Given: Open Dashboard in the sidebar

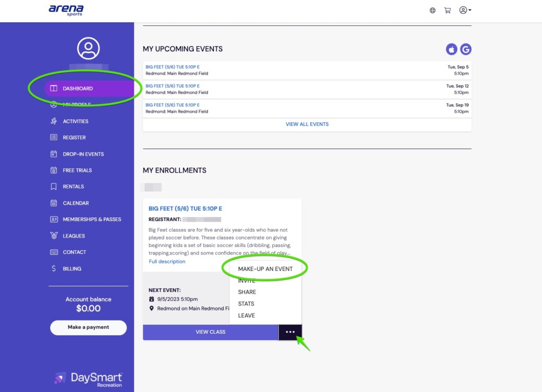Looking at the screenshot, I should click(x=77, y=88).
